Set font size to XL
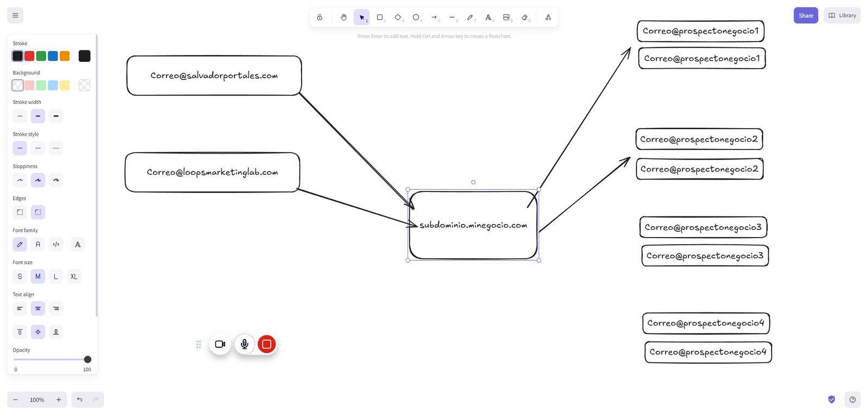Screen dimensions: 868x415 click(x=74, y=276)
